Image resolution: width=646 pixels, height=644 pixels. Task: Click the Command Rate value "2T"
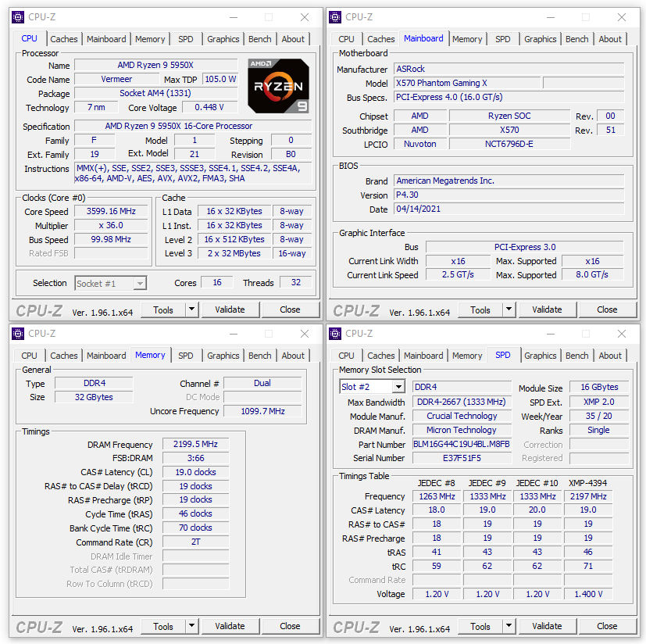tap(196, 542)
